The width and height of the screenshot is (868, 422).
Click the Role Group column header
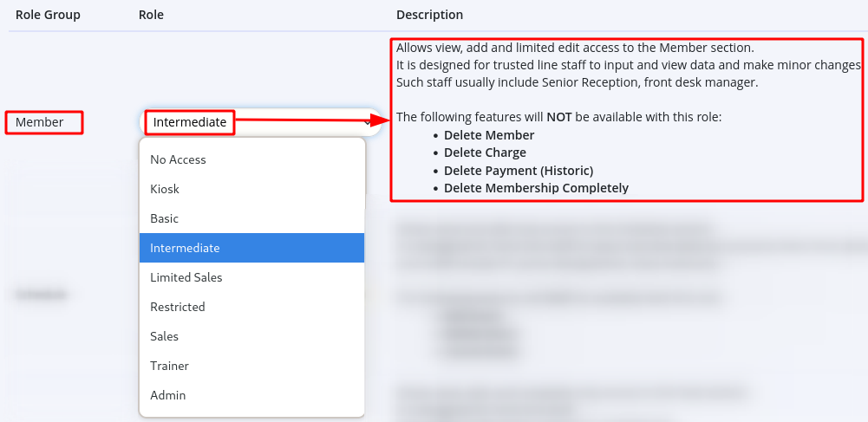click(48, 15)
